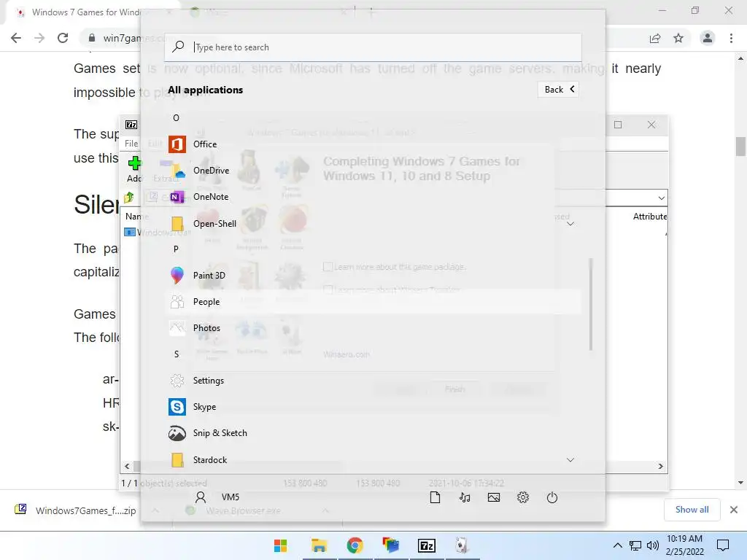Screen dimensions: 747x560
Task: Expand the Open-Shell folder
Action: pyautogui.click(x=373, y=223)
